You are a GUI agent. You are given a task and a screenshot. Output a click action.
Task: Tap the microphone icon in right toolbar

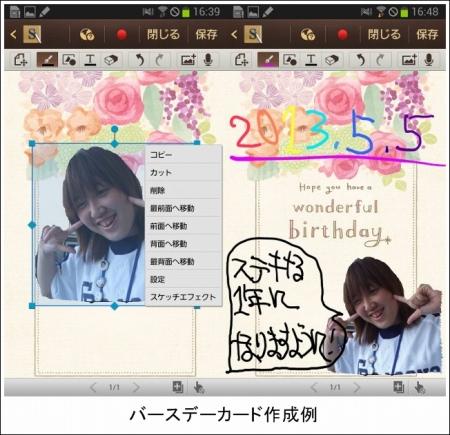[429, 60]
